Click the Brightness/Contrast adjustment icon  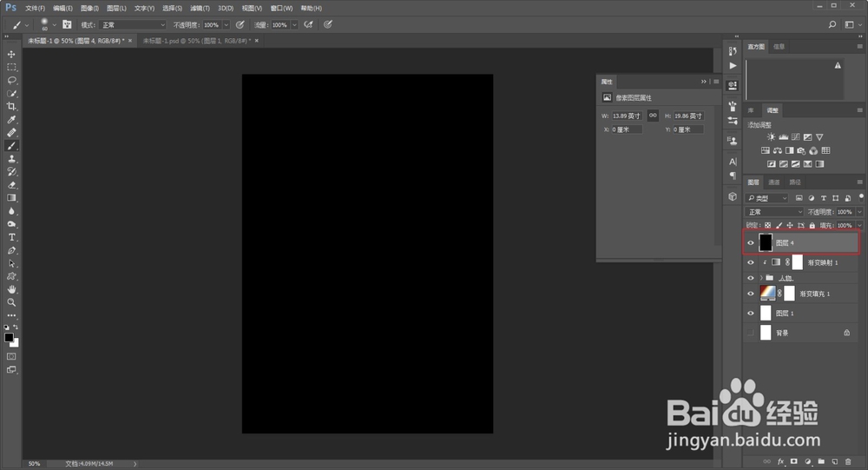[771, 137]
